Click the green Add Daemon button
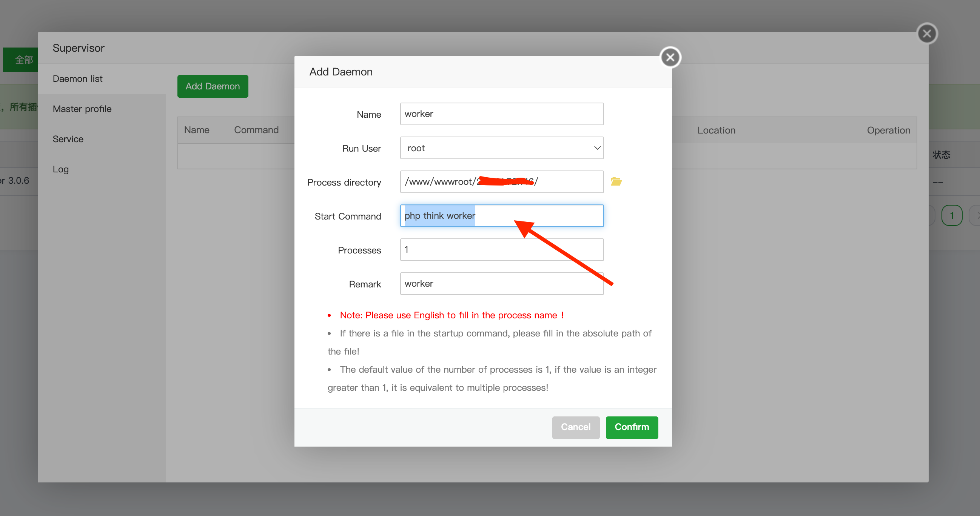This screenshot has width=980, height=516. point(213,86)
